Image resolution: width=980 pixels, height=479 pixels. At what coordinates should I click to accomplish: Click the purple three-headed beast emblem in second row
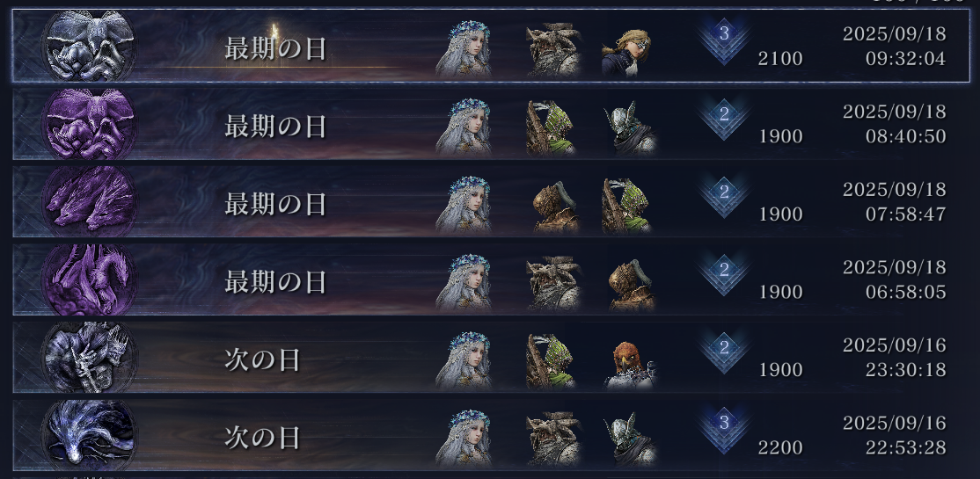coord(88,124)
